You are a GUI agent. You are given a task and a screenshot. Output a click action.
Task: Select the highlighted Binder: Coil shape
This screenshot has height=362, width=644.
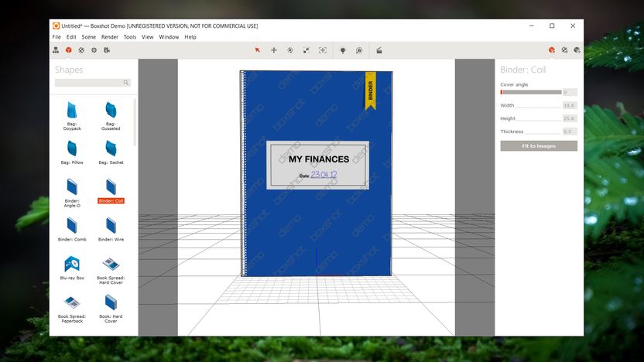tap(111, 191)
